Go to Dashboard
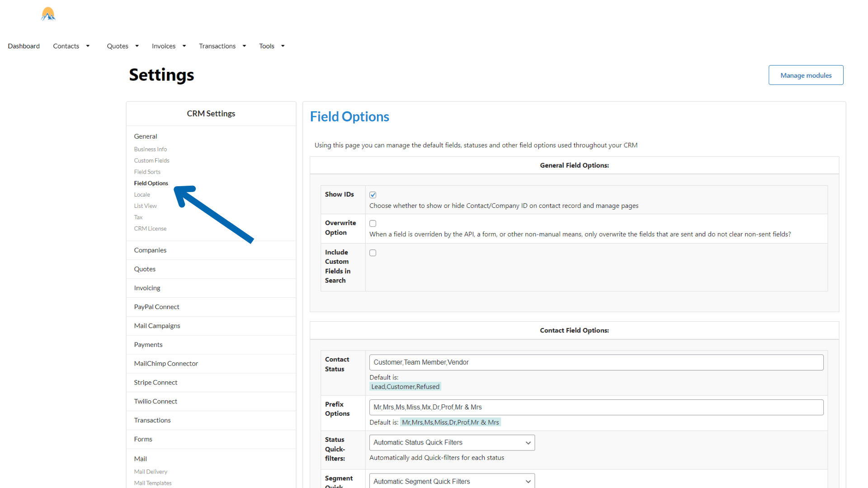 coord(24,46)
